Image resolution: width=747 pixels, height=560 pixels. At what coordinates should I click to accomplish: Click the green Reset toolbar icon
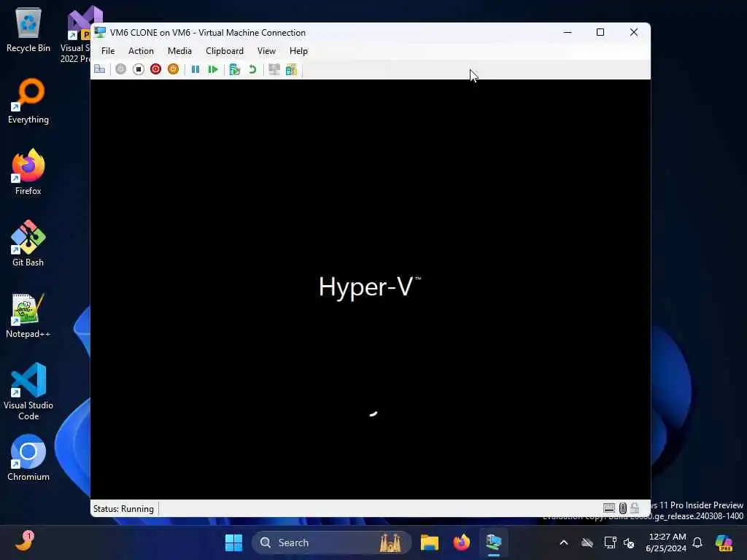point(213,69)
